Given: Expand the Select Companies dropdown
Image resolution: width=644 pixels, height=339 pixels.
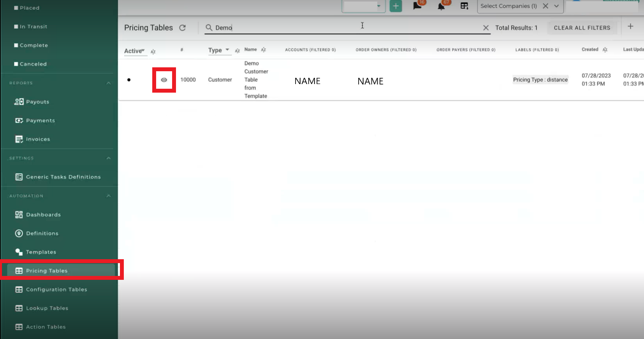Looking at the screenshot, I should click(556, 6).
